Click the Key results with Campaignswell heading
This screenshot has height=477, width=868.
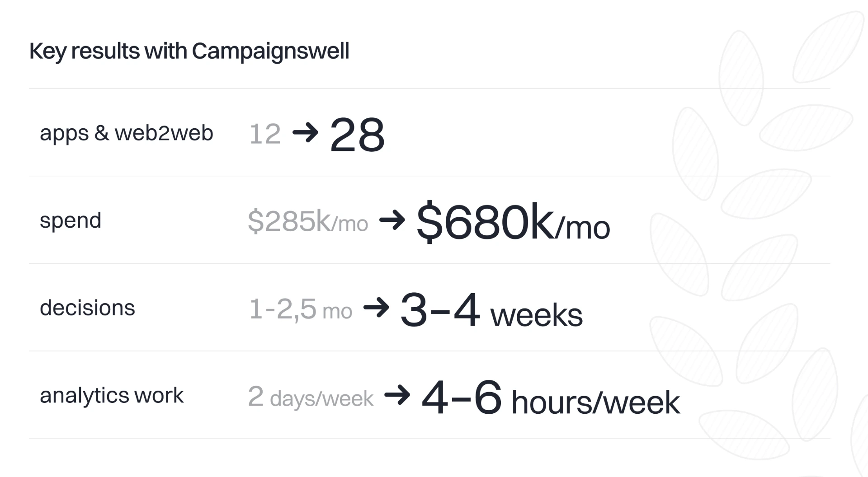pyautogui.click(x=189, y=51)
